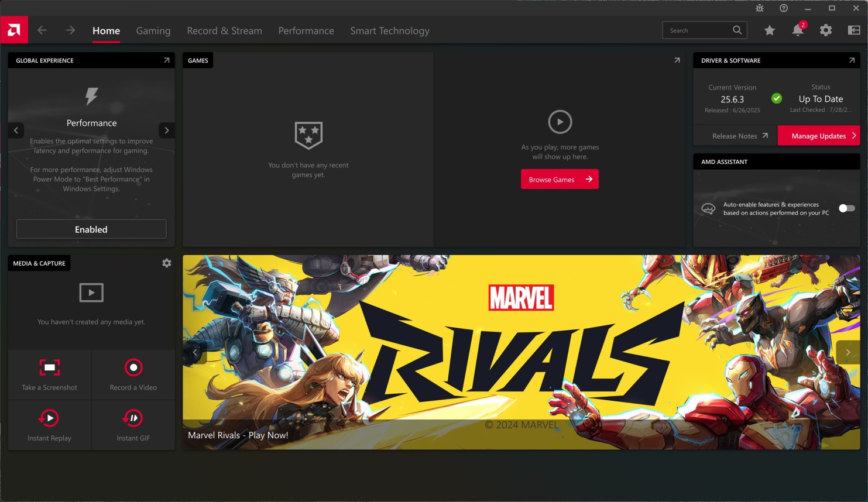Show next Global Experience profile
The width and height of the screenshot is (868, 502).
pyautogui.click(x=167, y=130)
